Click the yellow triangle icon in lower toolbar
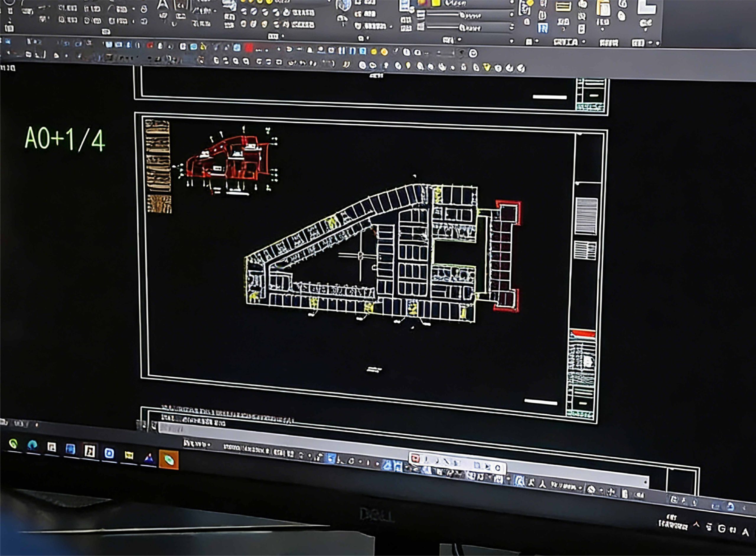 point(487,68)
